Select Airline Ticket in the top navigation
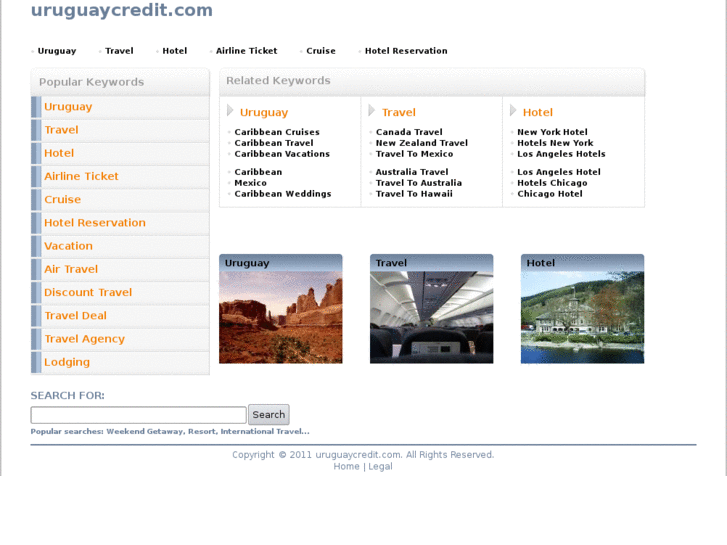Image resolution: width=727 pixels, height=545 pixels. point(247,51)
